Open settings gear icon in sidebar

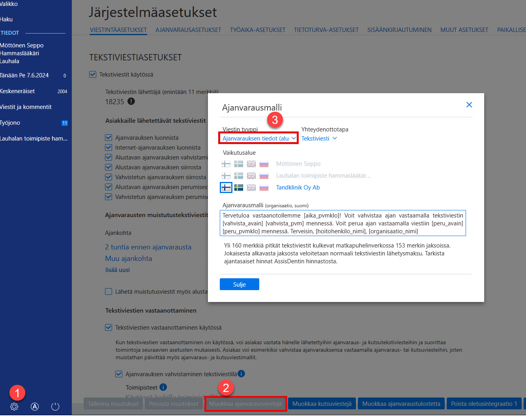[14, 407]
